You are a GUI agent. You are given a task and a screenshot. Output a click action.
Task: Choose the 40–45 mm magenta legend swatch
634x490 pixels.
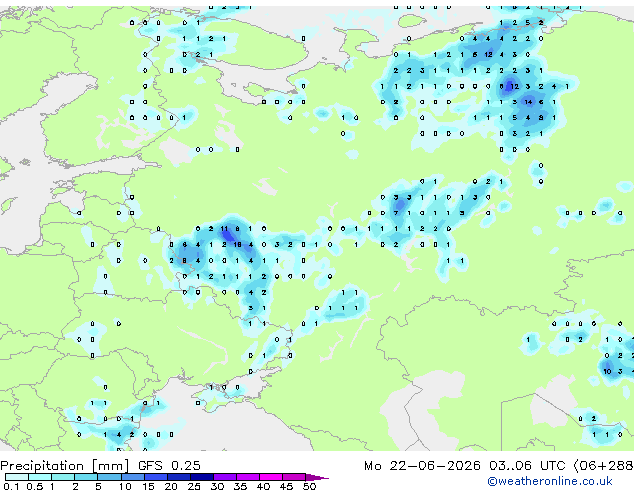coord(271,477)
